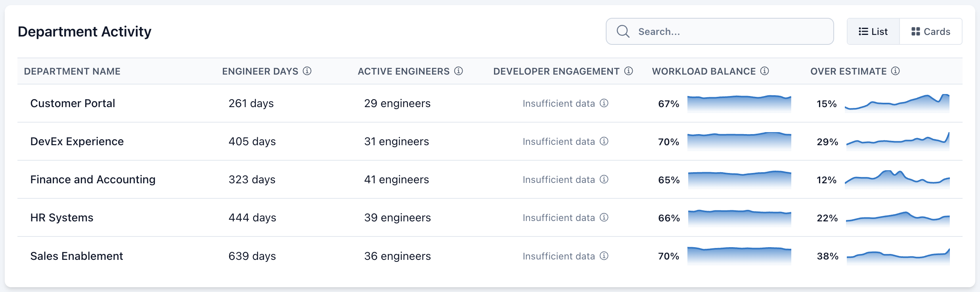Viewport: 980px width, 292px height.
Task: Select the '39 engineers' cell
Action: point(398,218)
